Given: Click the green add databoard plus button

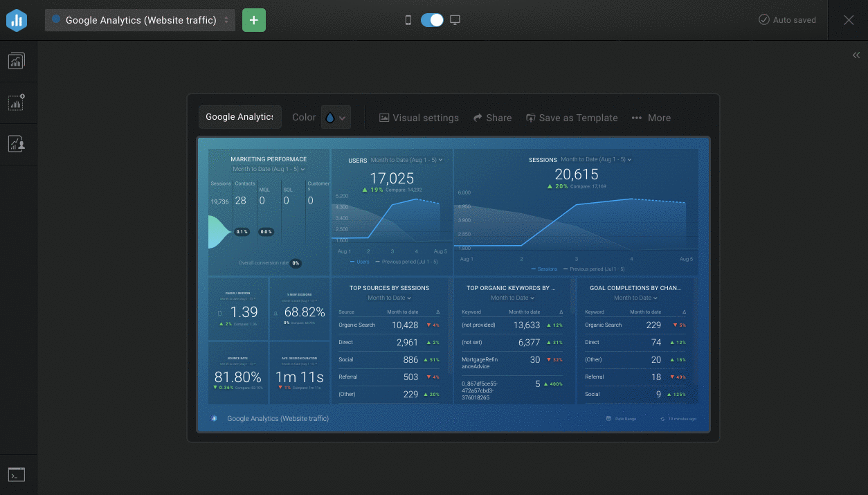Looking at the screenshot, I should (254, 20).
